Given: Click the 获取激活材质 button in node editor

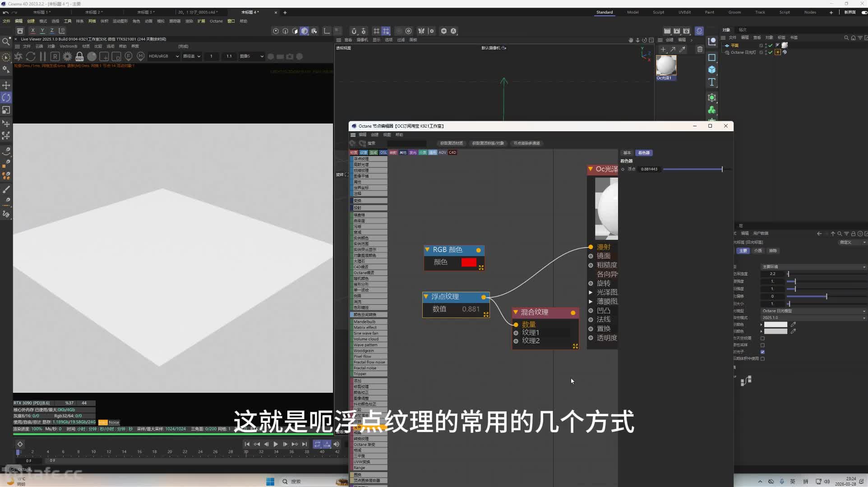Looking at the screenshot, I should 452,143.
